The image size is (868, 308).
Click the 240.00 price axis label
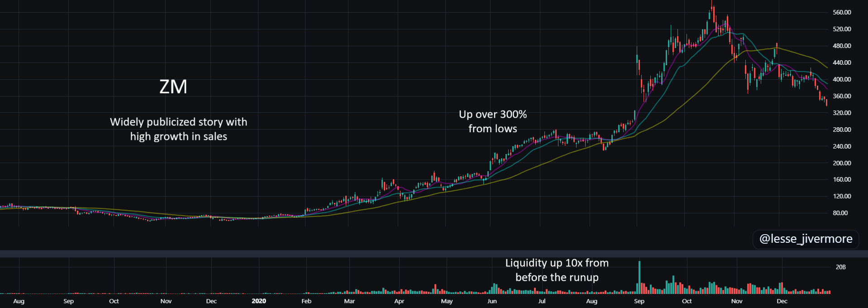click(842, 146)
